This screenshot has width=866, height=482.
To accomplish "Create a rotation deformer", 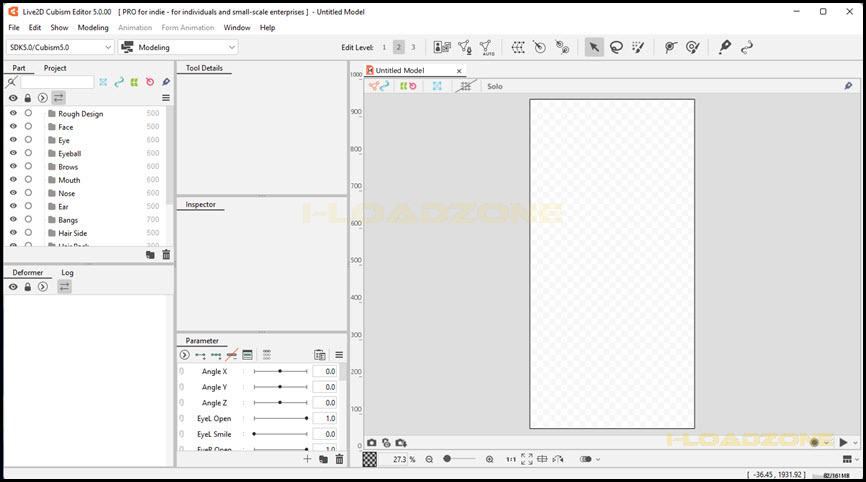I will (x=540, y=47).
